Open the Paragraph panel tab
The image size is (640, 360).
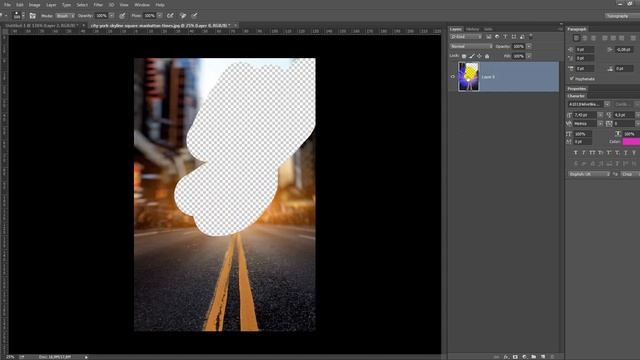577,29
